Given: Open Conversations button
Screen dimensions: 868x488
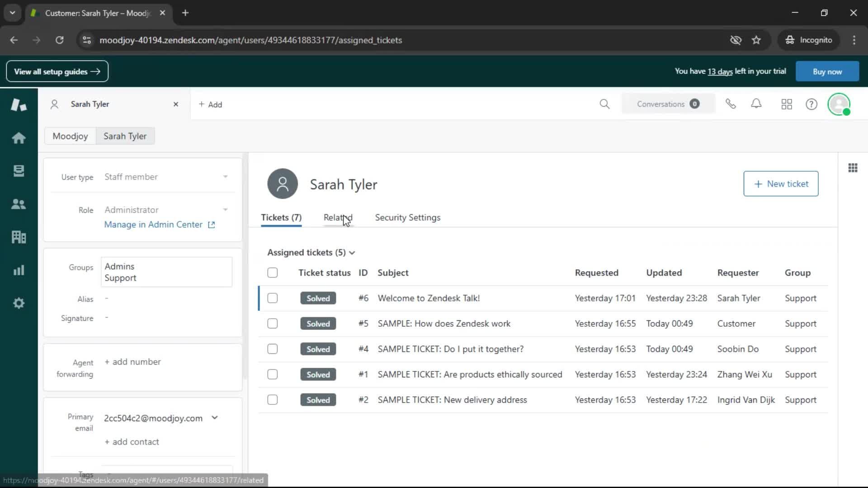Looking at the screenshot, I should click(668, 104).
